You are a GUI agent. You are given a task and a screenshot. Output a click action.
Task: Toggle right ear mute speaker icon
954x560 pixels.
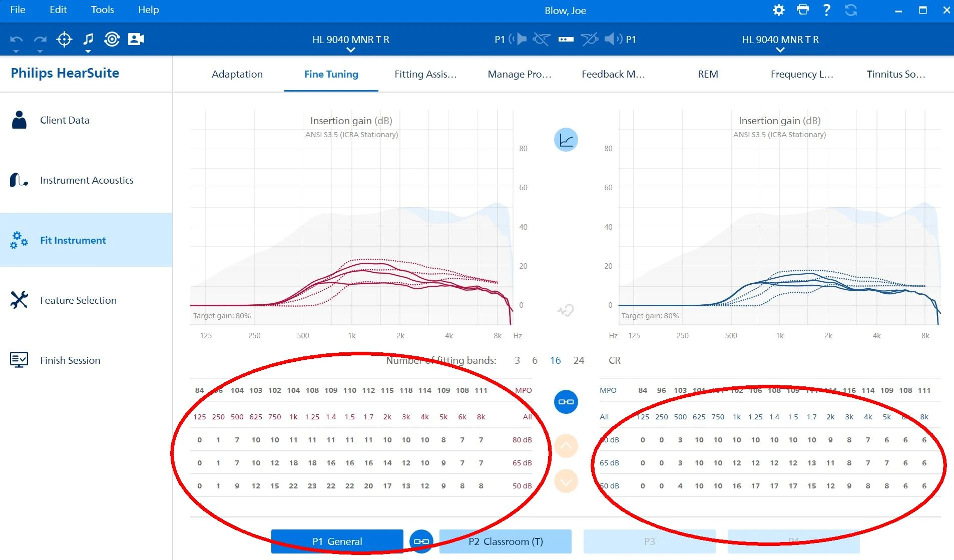tap(613, 39)
